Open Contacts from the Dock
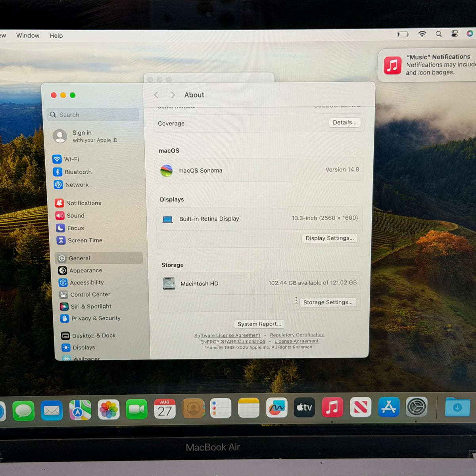Viewport: 476px width, 476px height. point(193,409)
